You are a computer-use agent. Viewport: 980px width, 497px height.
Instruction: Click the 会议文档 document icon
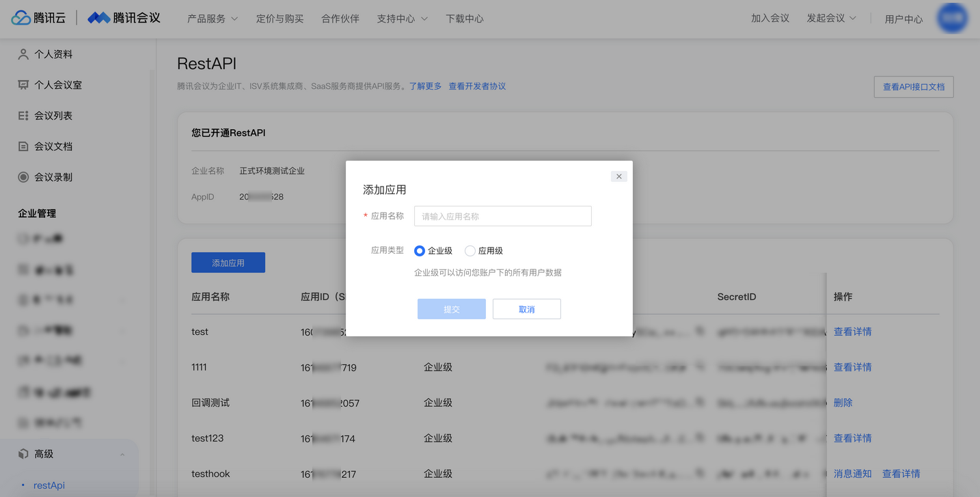23,146
